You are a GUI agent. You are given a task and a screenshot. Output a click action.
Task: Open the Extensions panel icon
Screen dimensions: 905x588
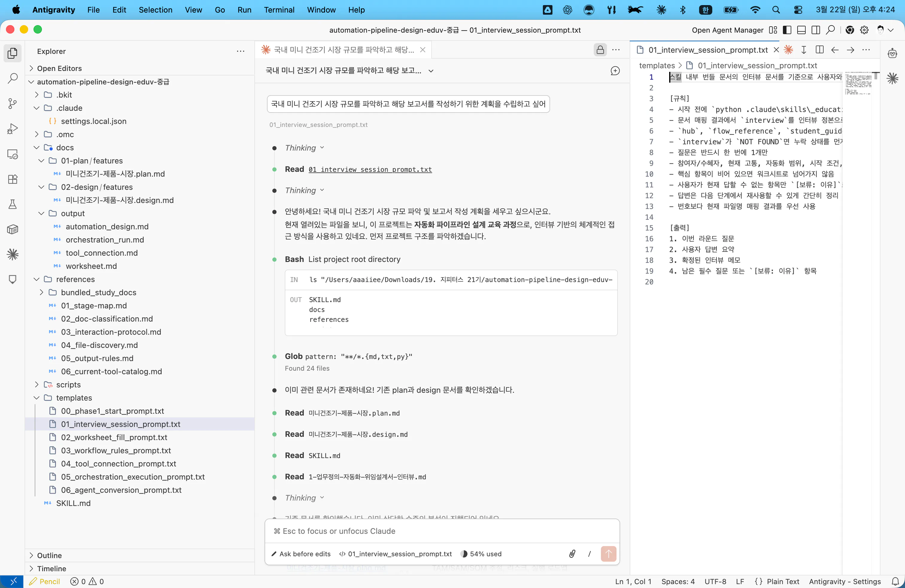pos(13,179)
